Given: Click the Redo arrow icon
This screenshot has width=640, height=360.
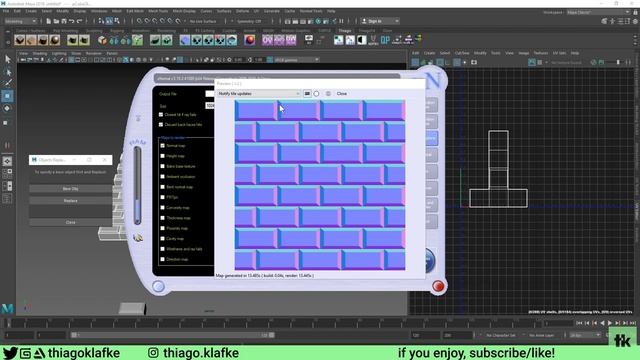Looking at the screenshot, I should coord(80,21).
